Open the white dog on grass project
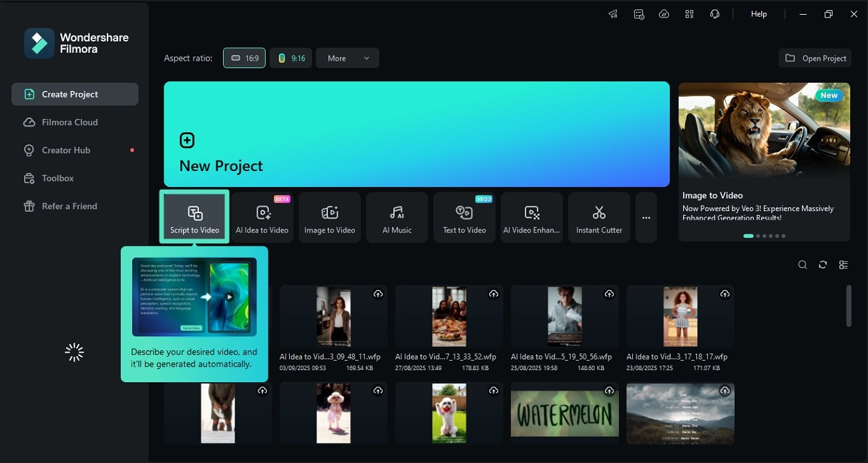 (x=449, y=414)
